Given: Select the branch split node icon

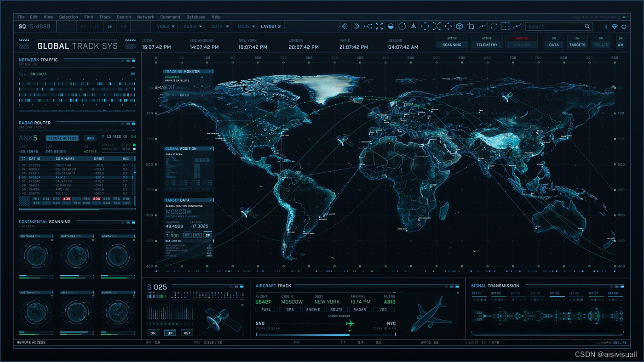Looking at the screenshot, I should coord(368,26).
